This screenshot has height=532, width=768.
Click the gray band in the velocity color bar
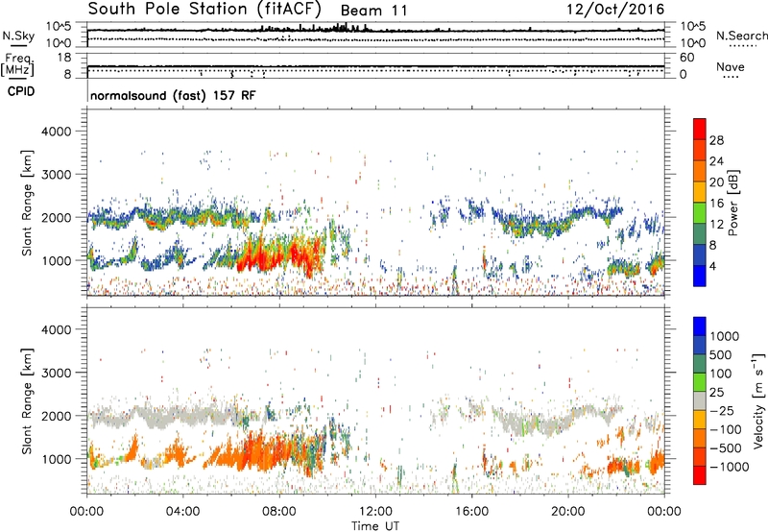[x=700, y=400]
